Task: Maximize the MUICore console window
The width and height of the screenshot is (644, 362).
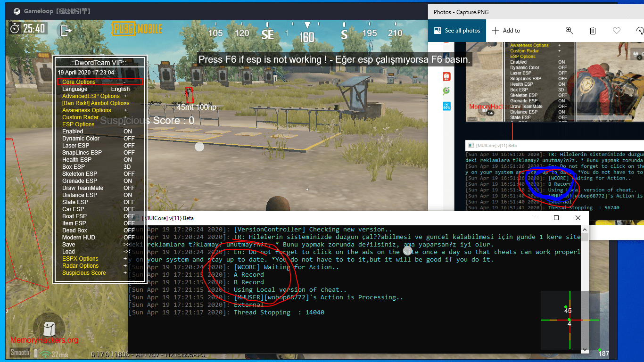Action: pyautogui.click(x=556, y=218)
